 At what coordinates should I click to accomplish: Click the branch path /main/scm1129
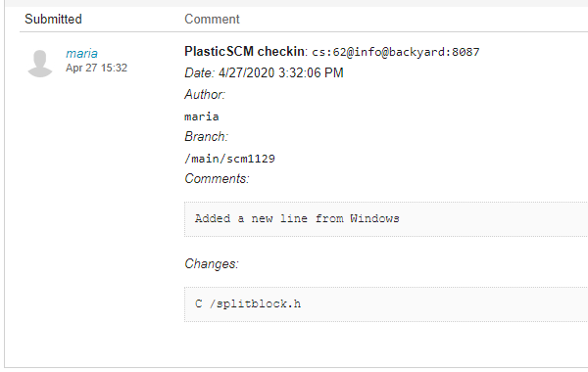[230, 159]
